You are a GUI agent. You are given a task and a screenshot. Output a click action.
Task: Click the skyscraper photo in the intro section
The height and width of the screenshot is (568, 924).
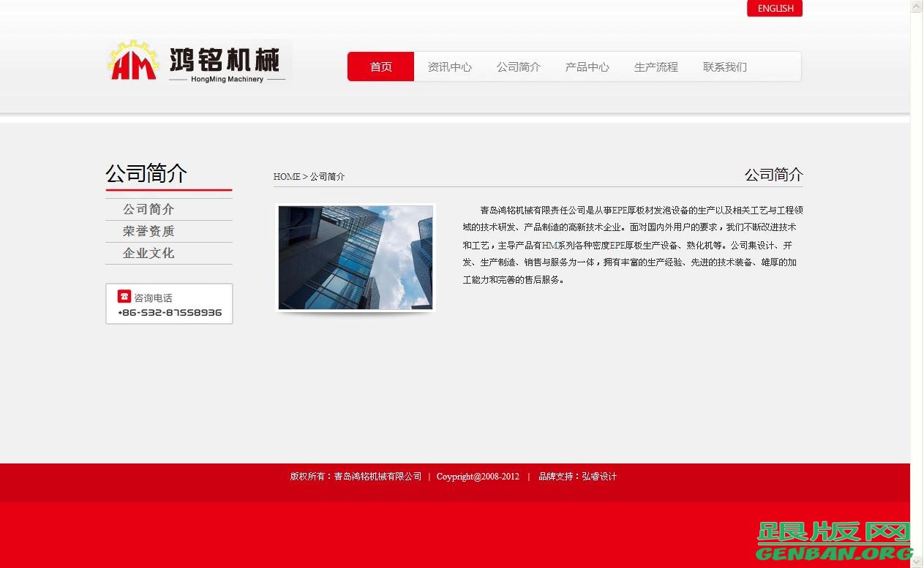point(355,257)
